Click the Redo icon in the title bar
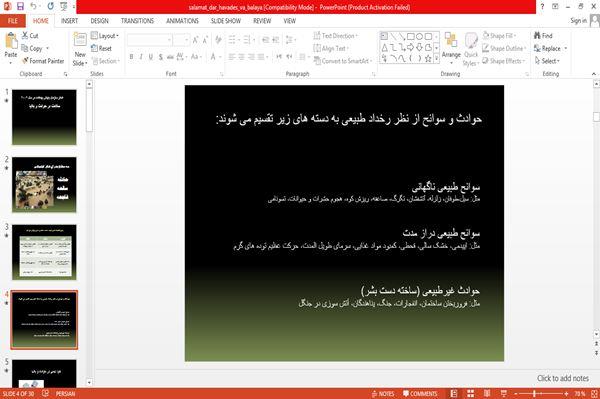600x399 pixels. pyautogui.click(x=51, y=7)
